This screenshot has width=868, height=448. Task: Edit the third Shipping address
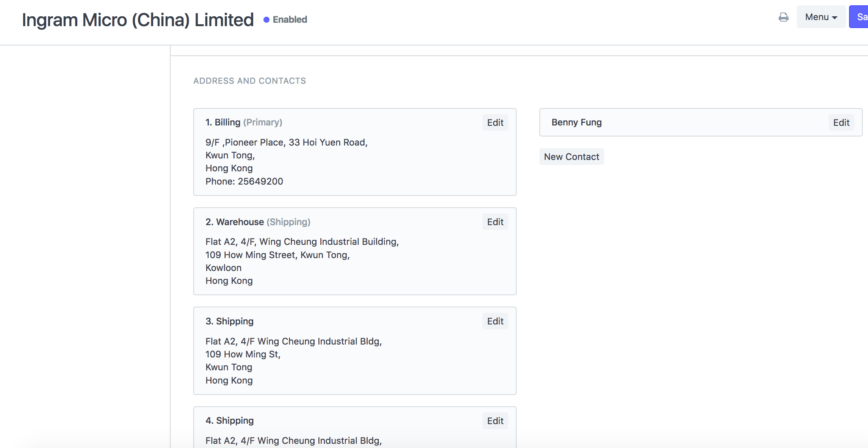coord(495,321)
